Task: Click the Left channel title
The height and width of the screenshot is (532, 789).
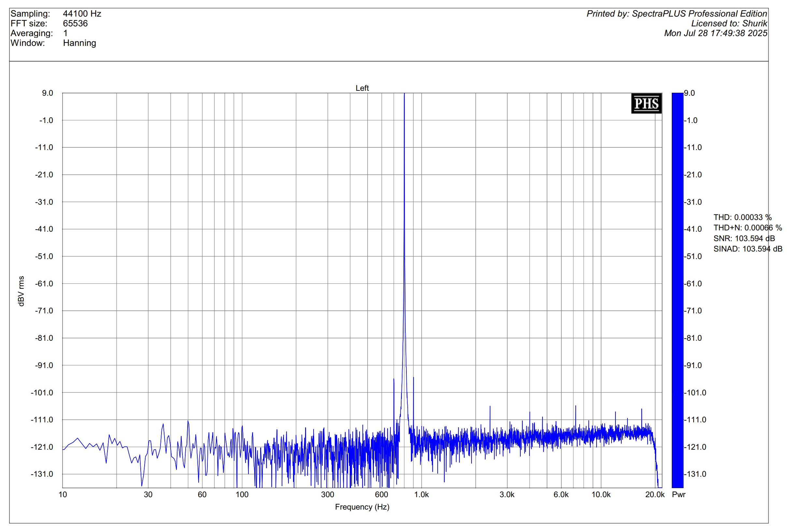Action: (362, 88)
